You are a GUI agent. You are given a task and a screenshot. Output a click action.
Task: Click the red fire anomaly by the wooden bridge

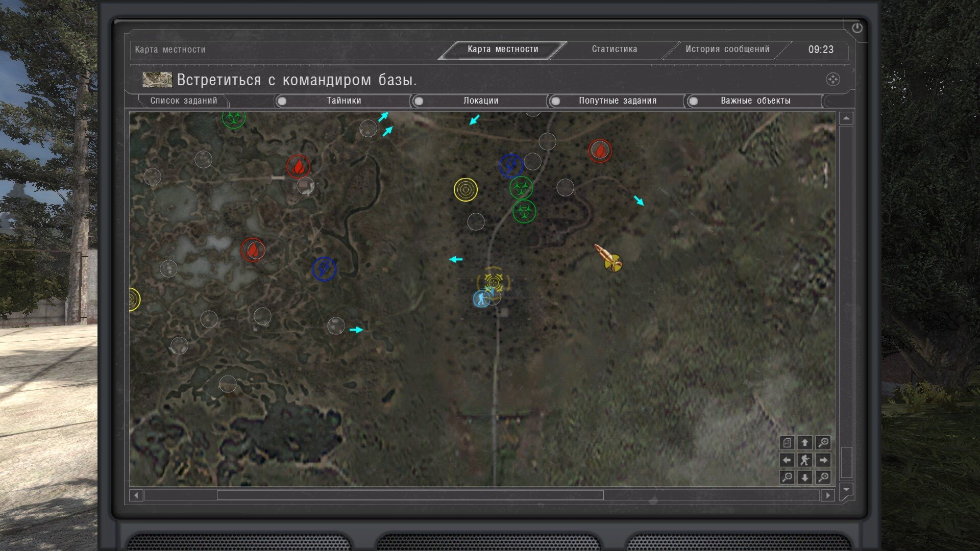pyautogui.click(x=298, y=167)
